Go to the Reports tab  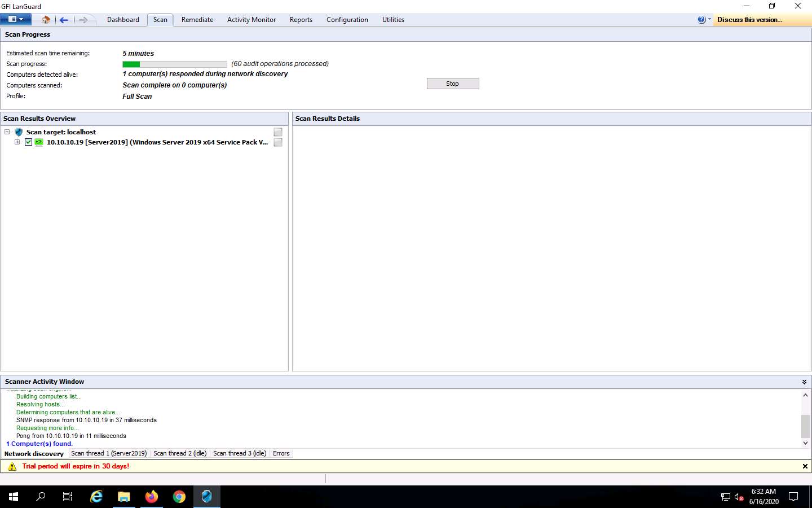pos(301,20)
